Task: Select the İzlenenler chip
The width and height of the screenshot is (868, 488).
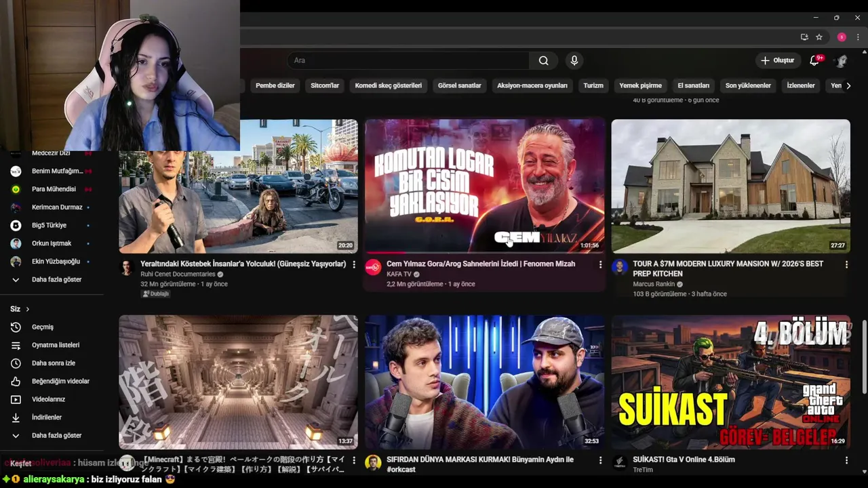Action: [x=801, y=85]
